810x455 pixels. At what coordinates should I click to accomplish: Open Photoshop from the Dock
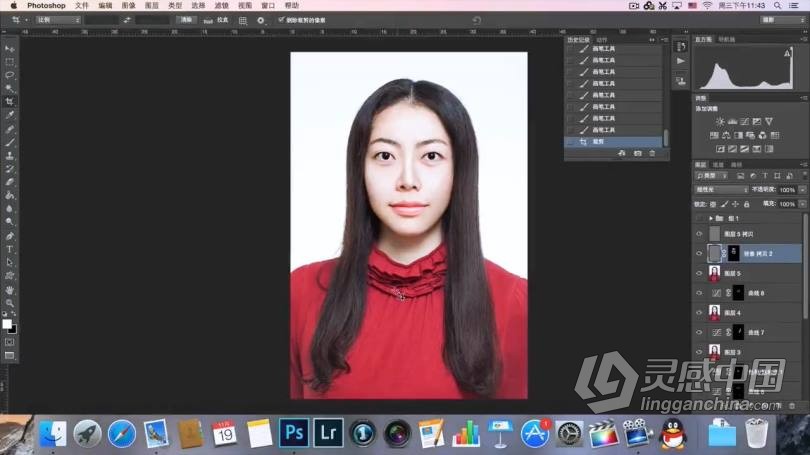point(294,432)
